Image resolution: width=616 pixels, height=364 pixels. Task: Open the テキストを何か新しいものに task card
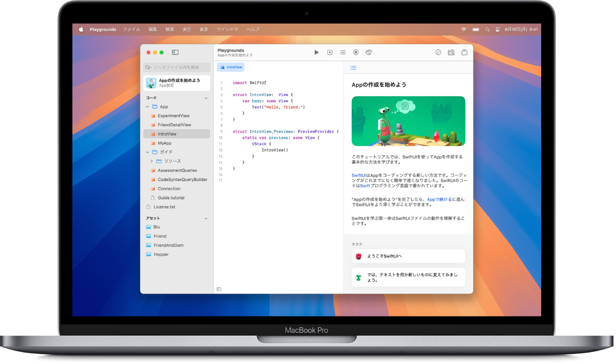click(x=408, y=277)
